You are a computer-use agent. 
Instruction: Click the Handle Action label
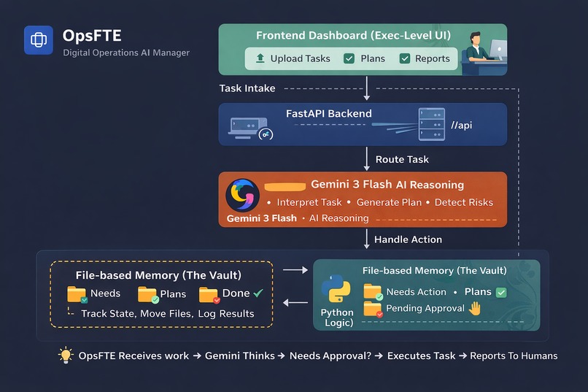[408, 239]
